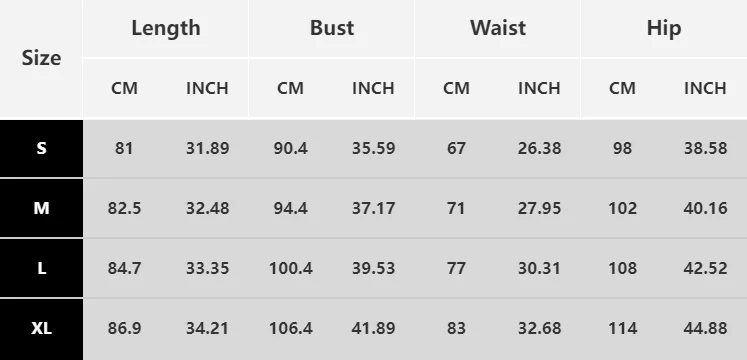Screen dimensions: 747x360
Task: Click the 82.5 length cm value
Action: pos(124,208)
